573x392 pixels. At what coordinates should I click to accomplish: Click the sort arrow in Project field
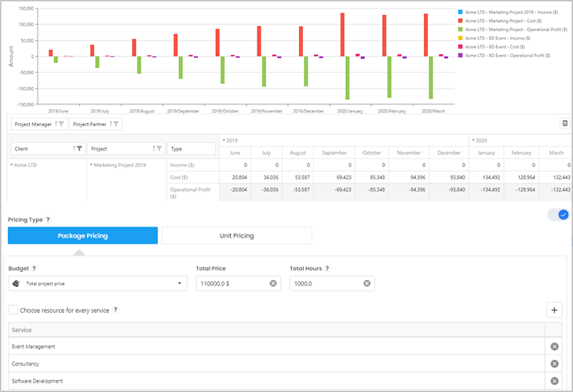154,148
